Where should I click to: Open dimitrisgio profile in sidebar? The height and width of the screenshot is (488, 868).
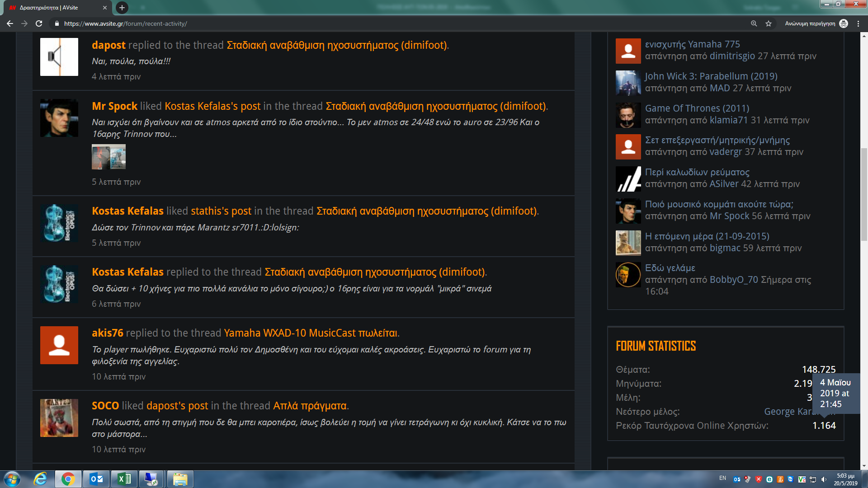pyautogui.click(x=732, y=56)
